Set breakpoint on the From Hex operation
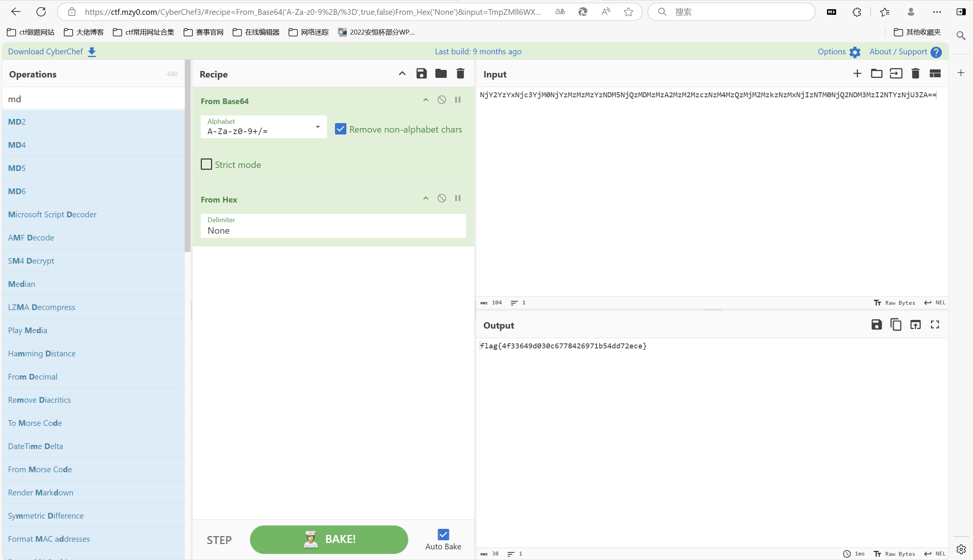 pos(458,198)
